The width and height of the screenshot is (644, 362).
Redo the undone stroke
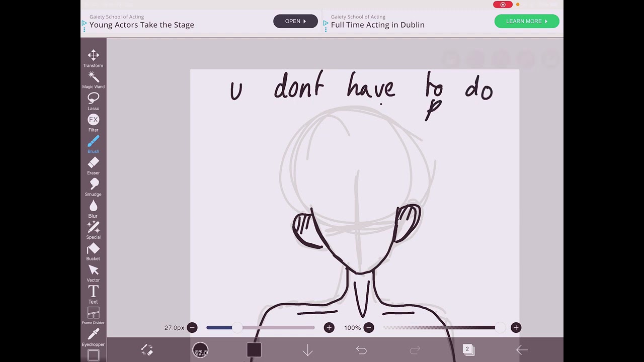pyautogui.click(x=415, y=350)
